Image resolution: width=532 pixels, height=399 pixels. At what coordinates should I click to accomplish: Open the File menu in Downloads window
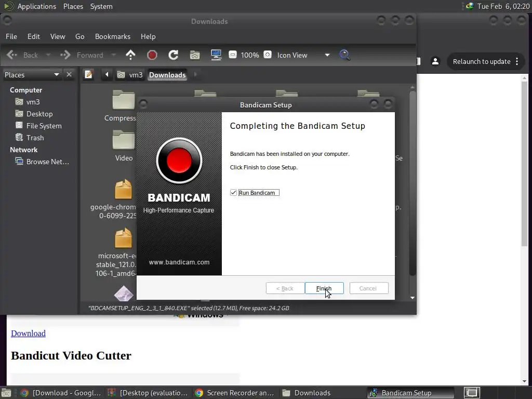coord(11,36)
